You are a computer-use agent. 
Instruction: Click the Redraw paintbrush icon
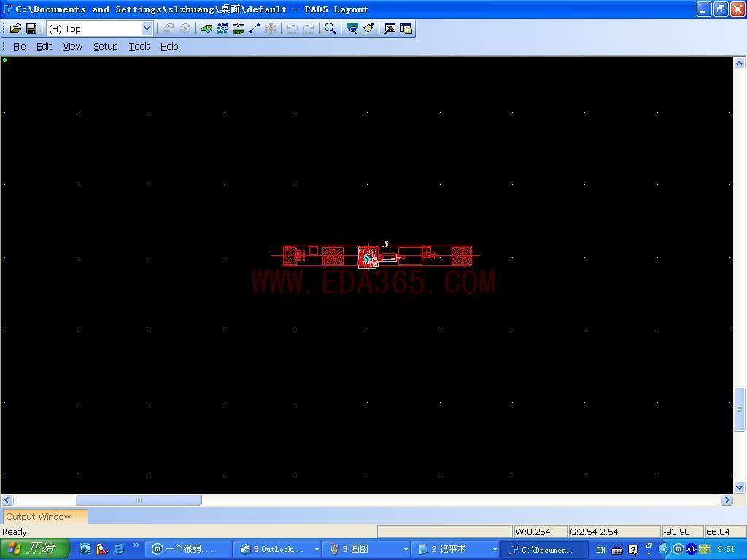(368, 28)
